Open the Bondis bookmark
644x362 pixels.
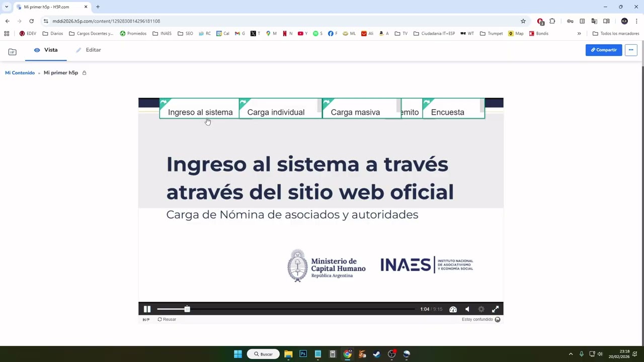[538, 34]
